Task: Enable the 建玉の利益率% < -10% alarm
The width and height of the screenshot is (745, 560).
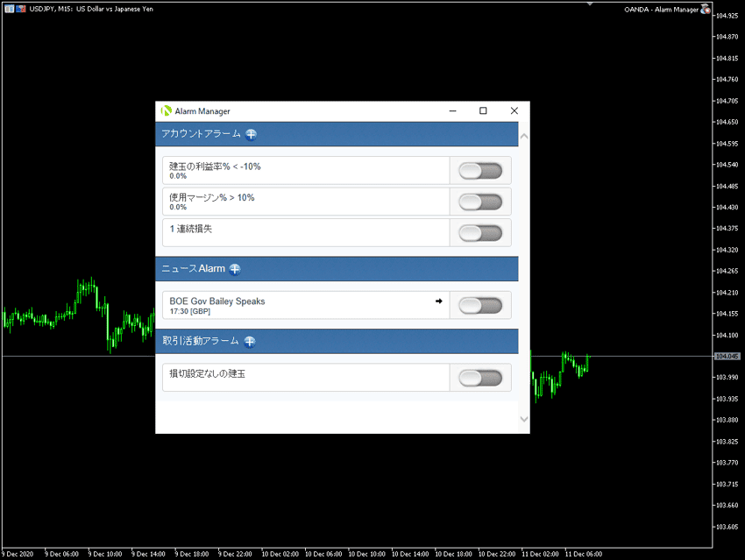Action: coord(479,170)
